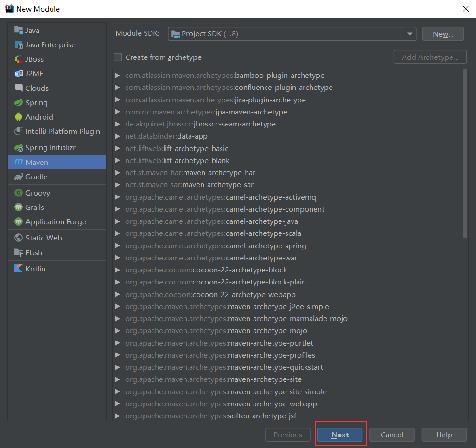Screen dimensions: 476x448
Task: Expand confluence-plugin-archetype entry
Action: click(117, 88)
